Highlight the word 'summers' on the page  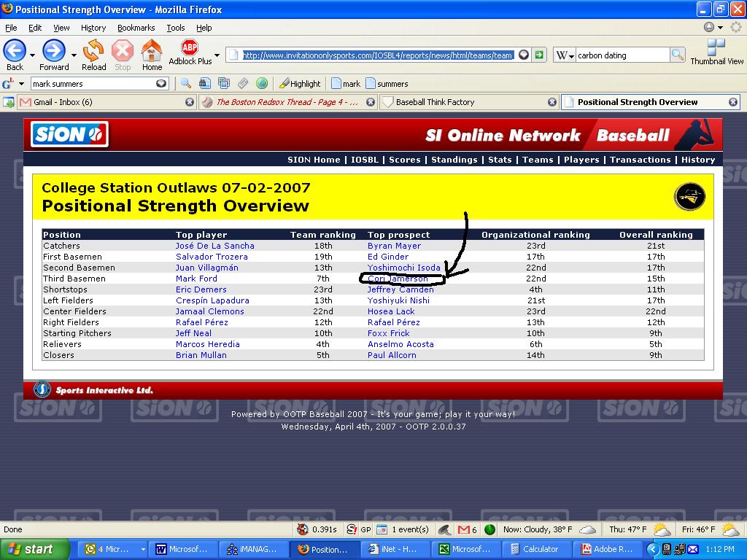(388, 83)
